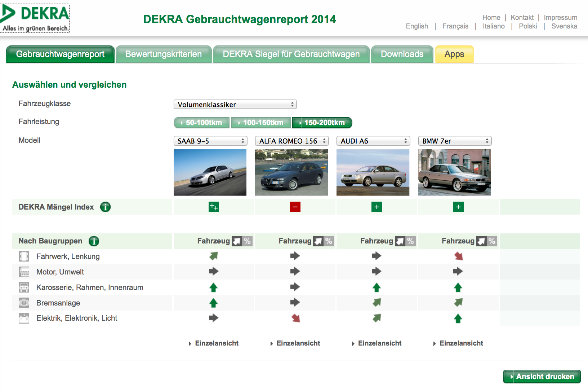Open Nach Baugruppen info icon
Image resolution: width=588 pixels, height=391 pixels.
(x=94, y=241)
